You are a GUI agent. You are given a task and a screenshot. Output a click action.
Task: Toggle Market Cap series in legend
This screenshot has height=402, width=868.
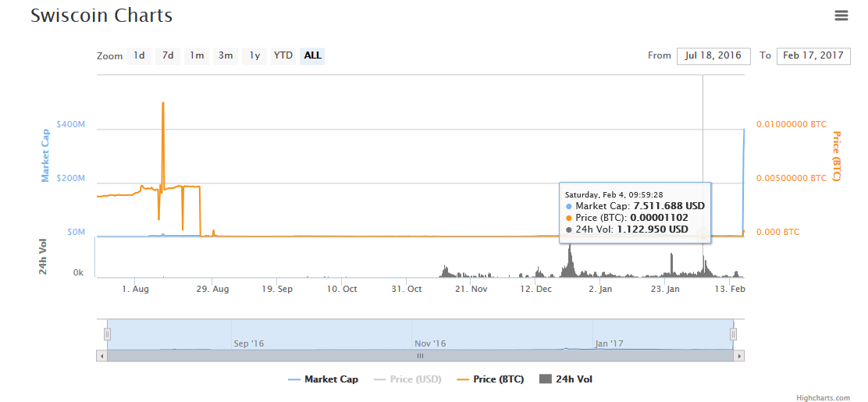(x=323, y=379)
